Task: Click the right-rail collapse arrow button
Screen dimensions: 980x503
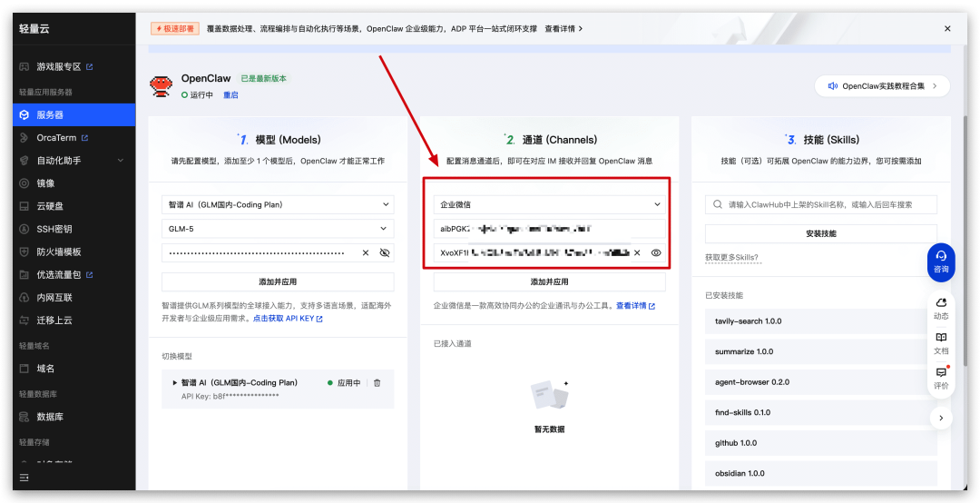Action: pos(941,418)
